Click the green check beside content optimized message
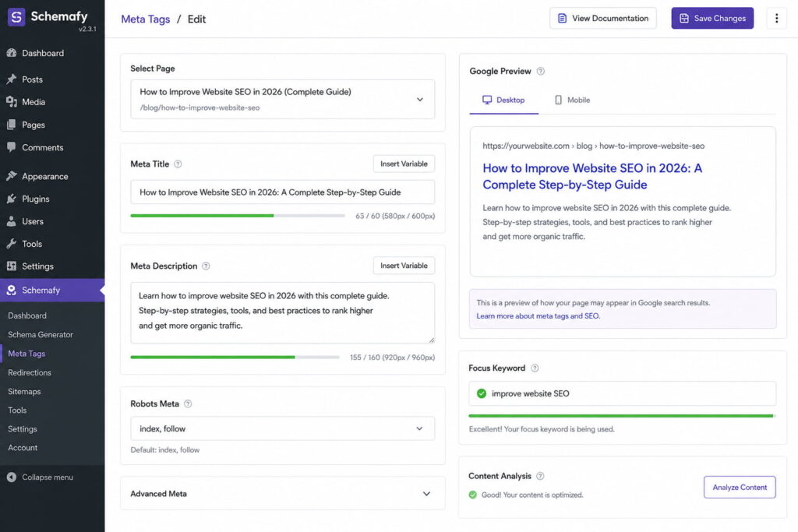This screenshot has width=798, height=532. 473,495
